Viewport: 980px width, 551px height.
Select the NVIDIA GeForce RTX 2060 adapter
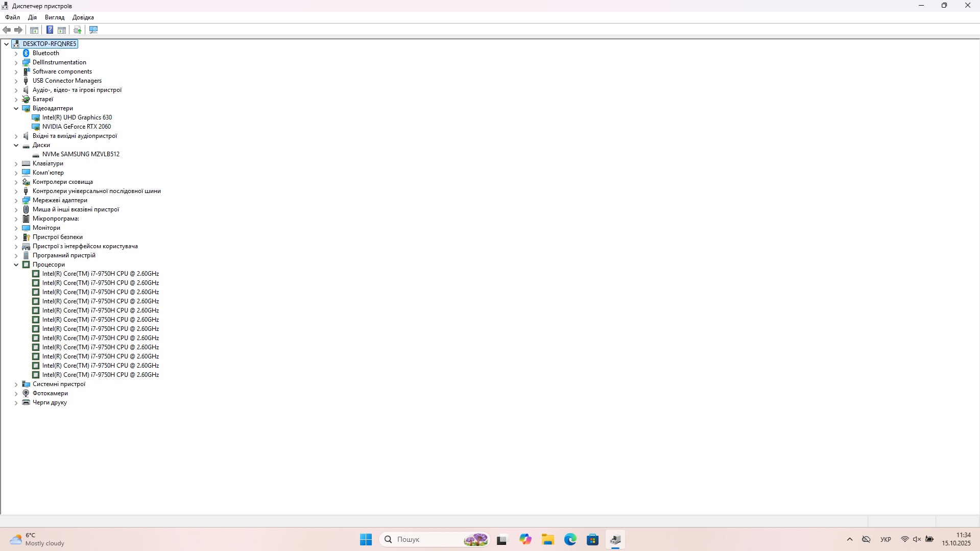(76, 127)
